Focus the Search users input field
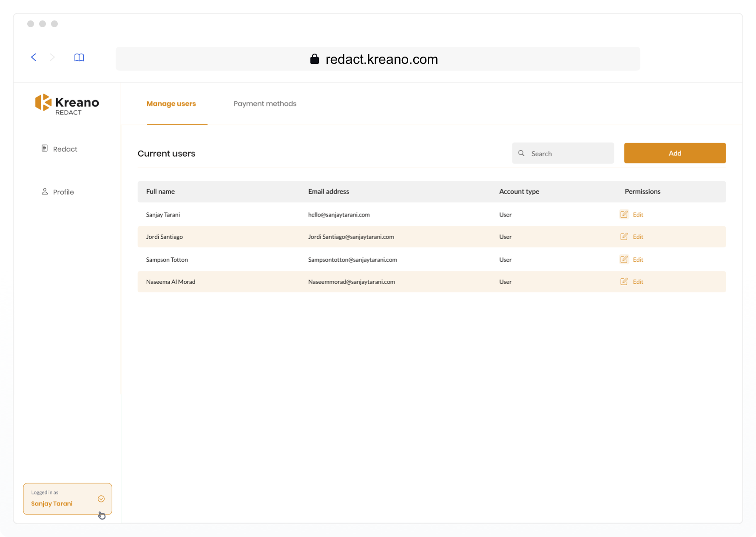This screenshot has width=756, height=537. click(x=563, y=153)
